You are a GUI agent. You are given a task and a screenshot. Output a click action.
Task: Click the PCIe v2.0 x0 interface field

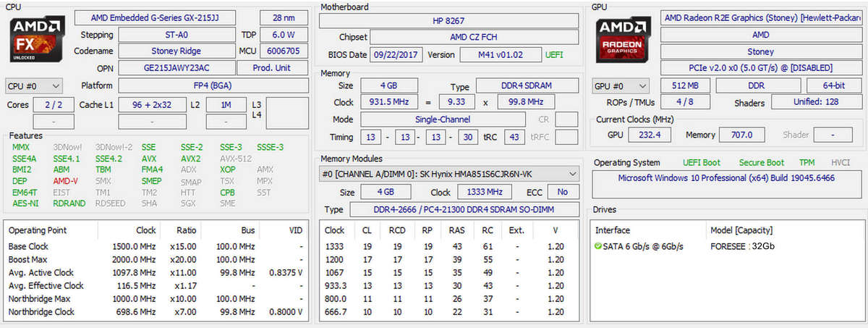pos(762,68)
